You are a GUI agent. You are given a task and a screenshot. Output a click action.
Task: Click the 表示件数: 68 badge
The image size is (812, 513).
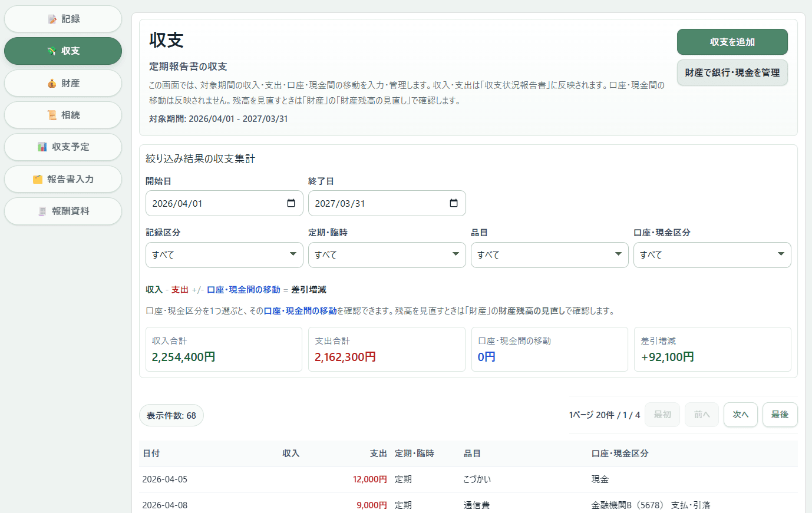pos(171,415)
